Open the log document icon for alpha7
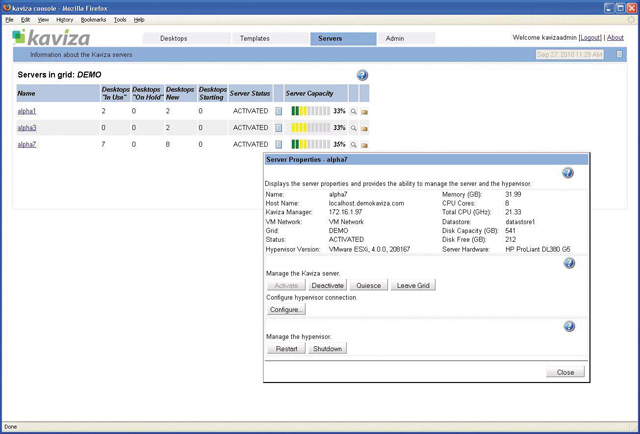 (279, 145)
